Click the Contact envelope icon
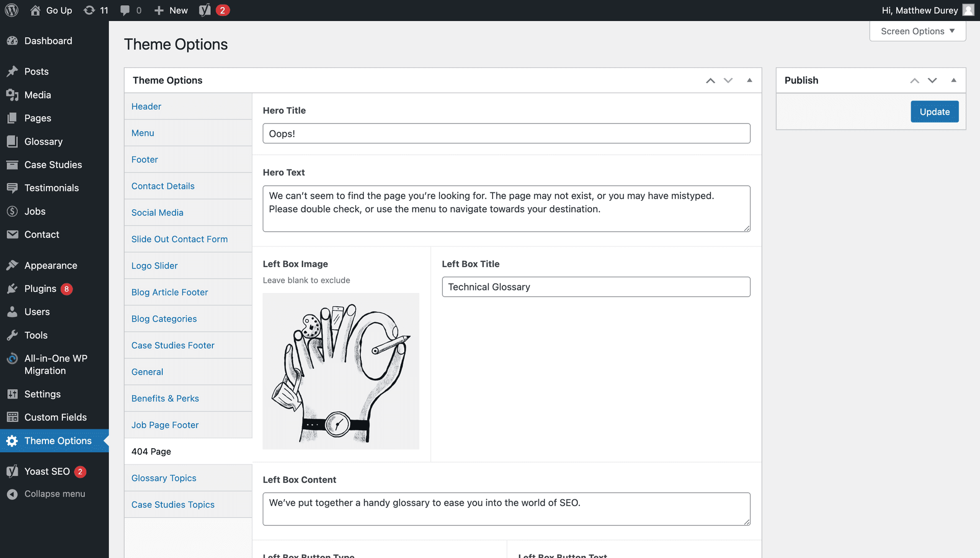The width and height of the screenshot is (980, 558). point(12,234)
